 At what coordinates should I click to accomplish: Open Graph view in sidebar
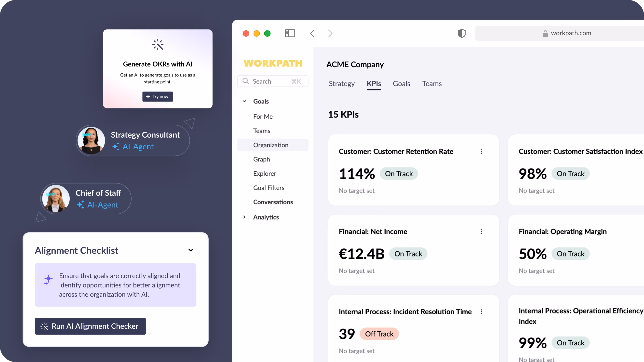pos(261,159)
